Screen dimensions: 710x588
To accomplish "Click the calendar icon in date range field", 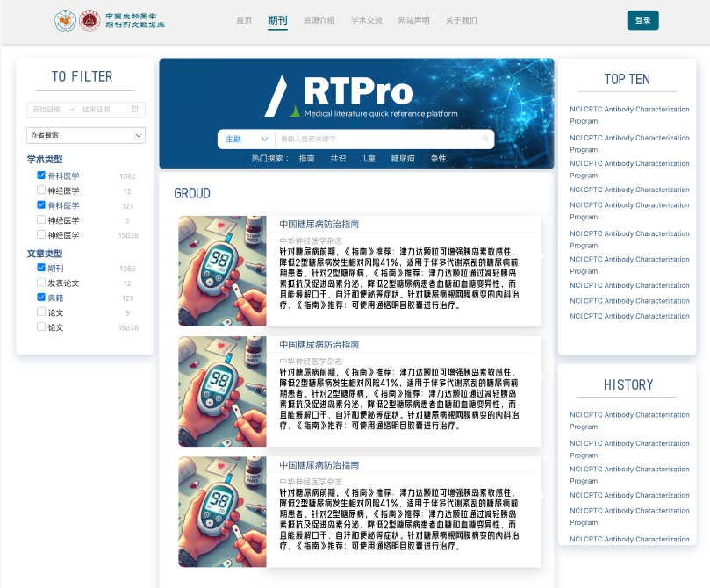I will coord(134,109).
